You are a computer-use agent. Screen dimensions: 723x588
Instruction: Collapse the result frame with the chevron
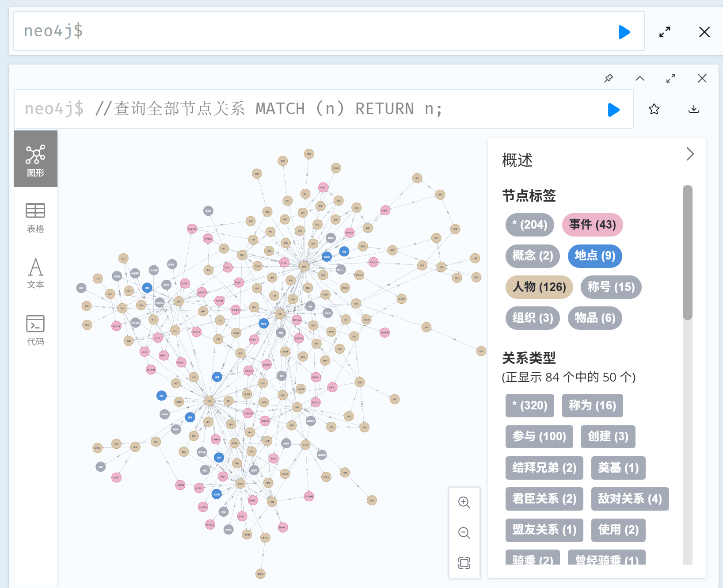(x=639, y=78)
